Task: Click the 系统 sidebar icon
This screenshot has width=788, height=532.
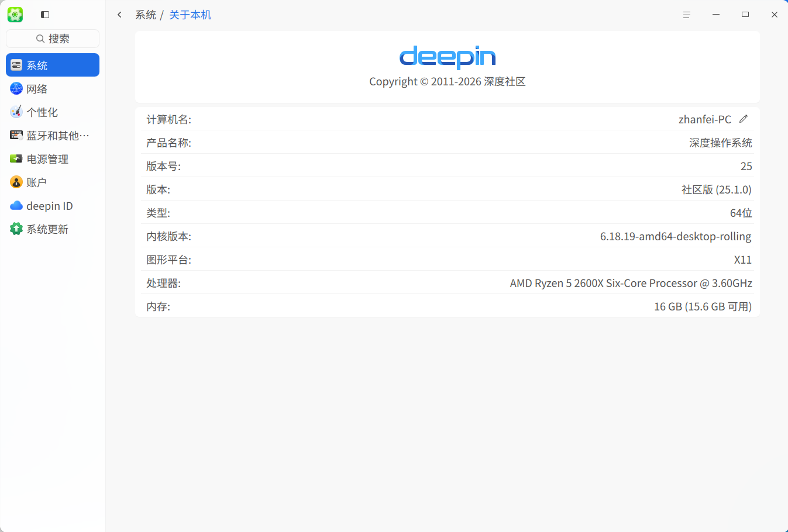Action: click(16, 65)
